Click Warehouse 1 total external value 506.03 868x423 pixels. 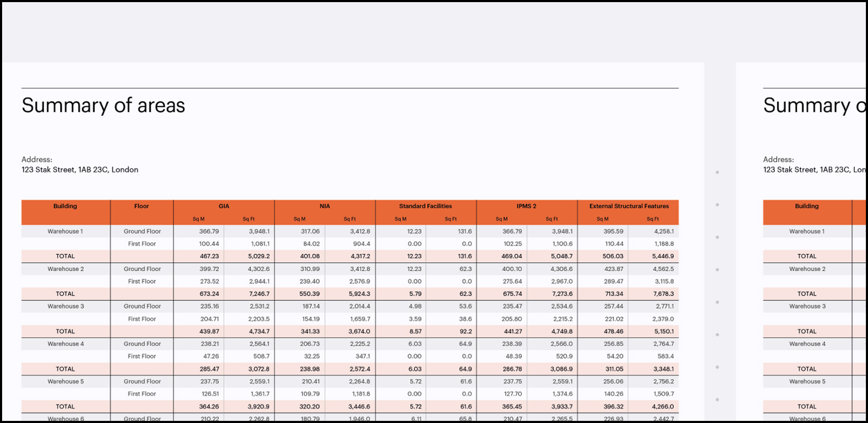tap(613, 256)
